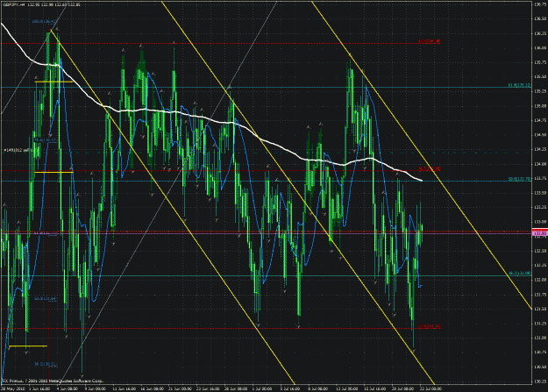Click the 15 Jul 16:00 time label
Viewport: 548px width, 392px height.
(375, 388)
